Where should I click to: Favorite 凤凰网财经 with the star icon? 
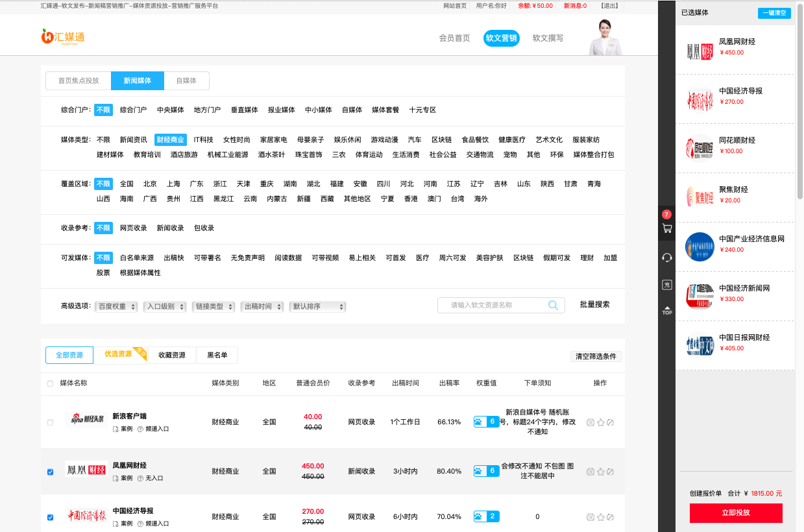pos(600,472)
